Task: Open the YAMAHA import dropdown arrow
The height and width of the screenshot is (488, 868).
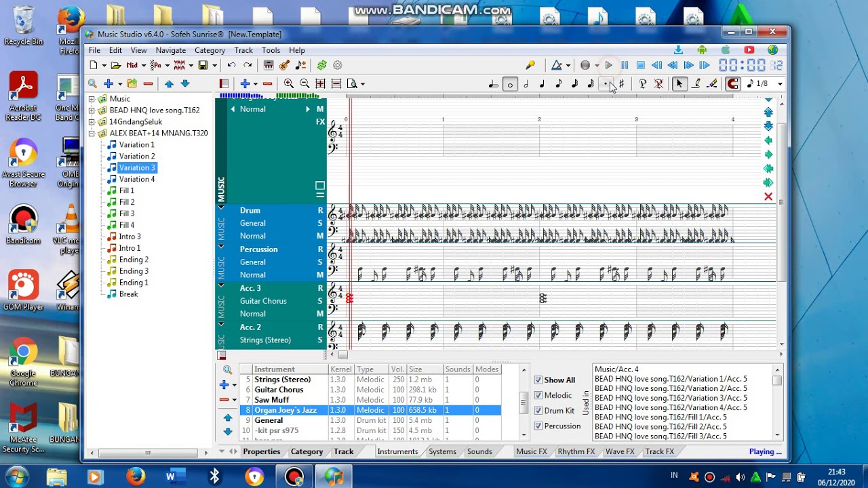Action: (191, 66)
